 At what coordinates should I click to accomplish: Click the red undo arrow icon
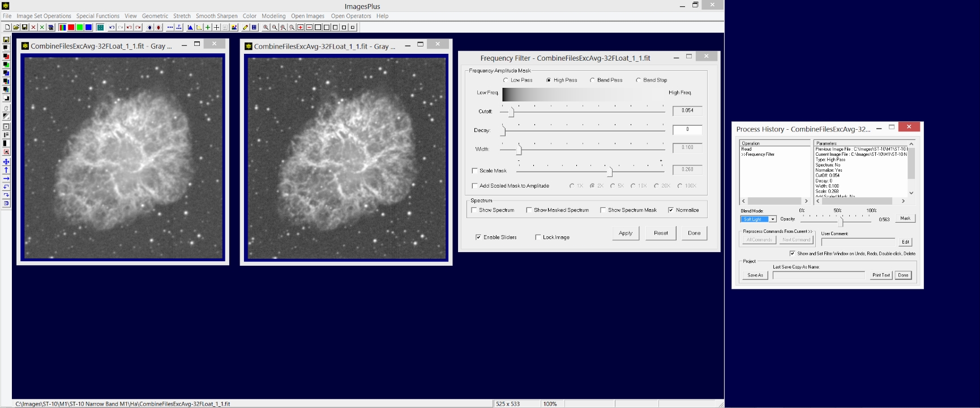pos(129,27)
